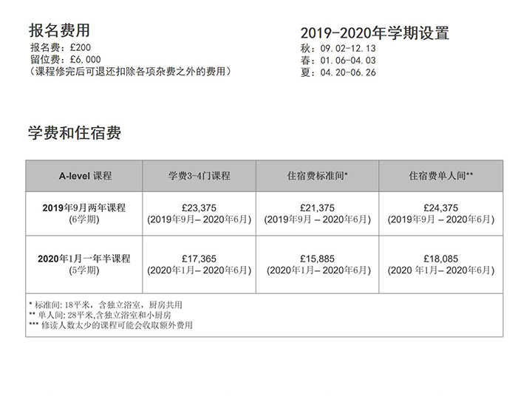532x396 pixels.
Task: Click the 住宿费标准间* column header
Action: click(317, 176)
